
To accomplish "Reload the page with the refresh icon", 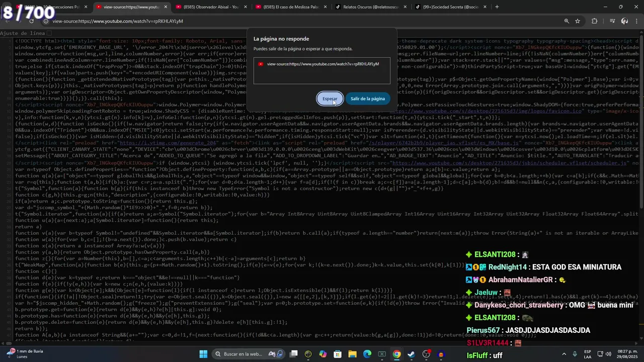I will point(31,21).
